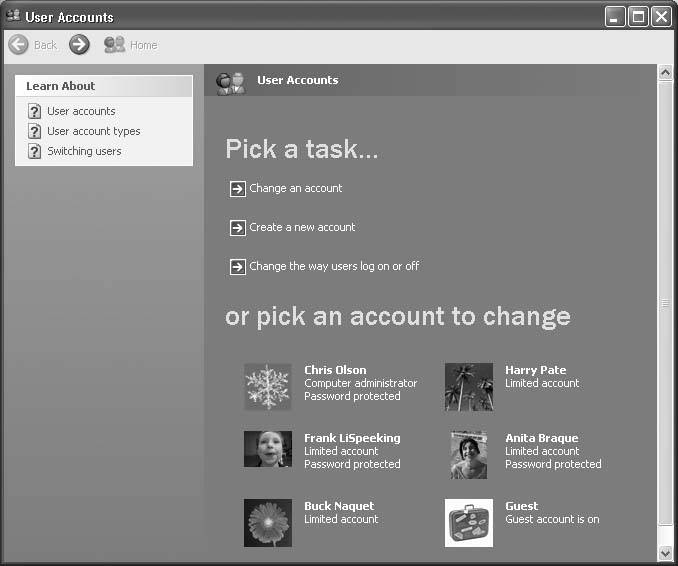
Task: Click help icon beside User accounts
Action: coord(34,111)
